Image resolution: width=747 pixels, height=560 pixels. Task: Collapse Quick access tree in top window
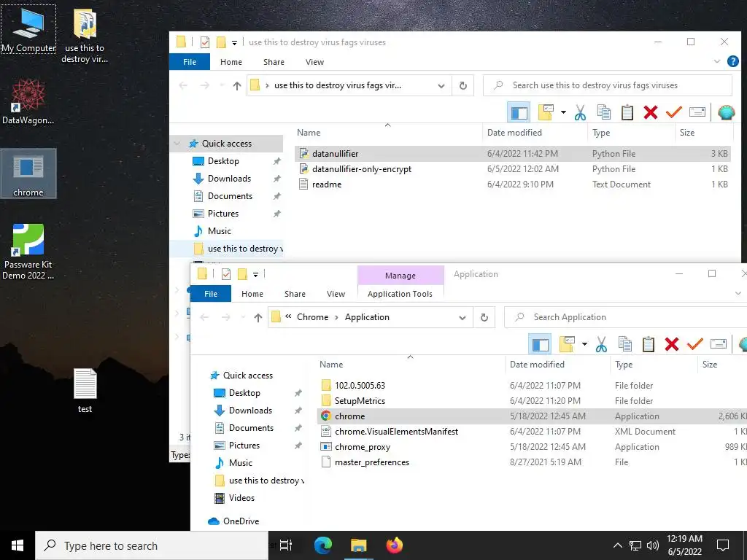pos(177,144)
